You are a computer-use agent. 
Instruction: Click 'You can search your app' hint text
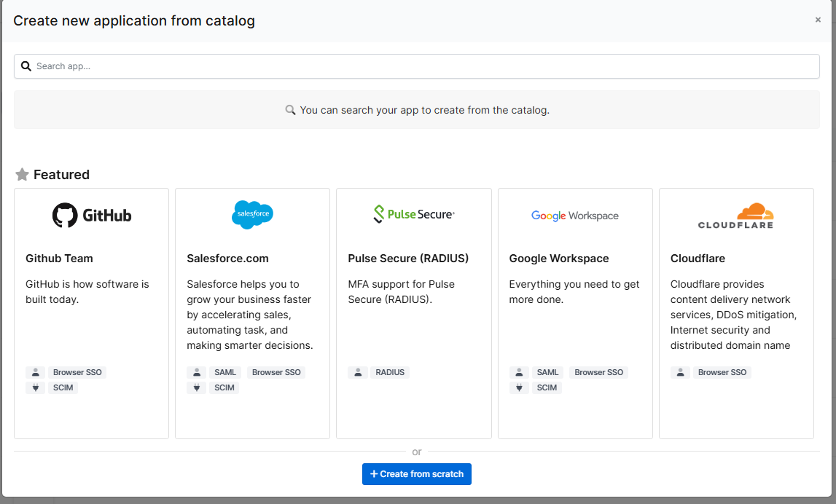tap(424, 110)
